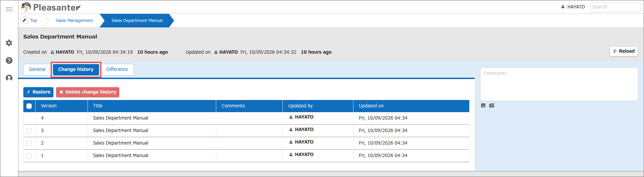
Task: Open Sales Department Manual breadcrumb
Action: 137,20
